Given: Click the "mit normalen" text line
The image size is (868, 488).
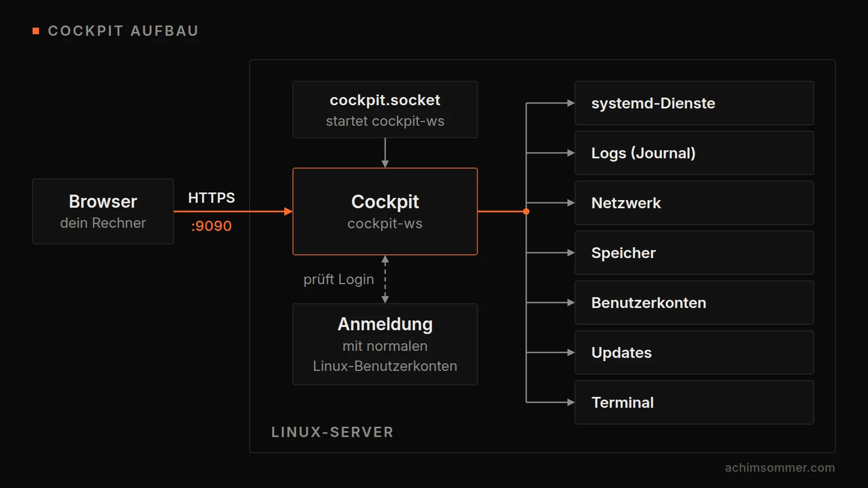Looking at the screenshot, I should click(x=385, y=346).
